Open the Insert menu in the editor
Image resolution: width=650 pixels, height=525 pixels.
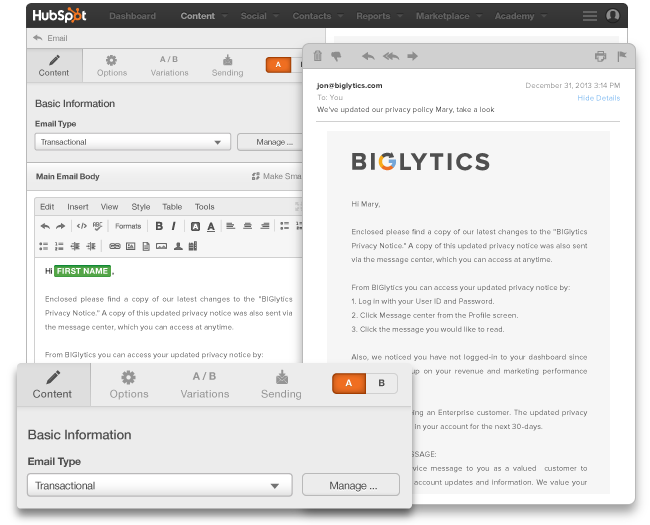click(77, 207)
